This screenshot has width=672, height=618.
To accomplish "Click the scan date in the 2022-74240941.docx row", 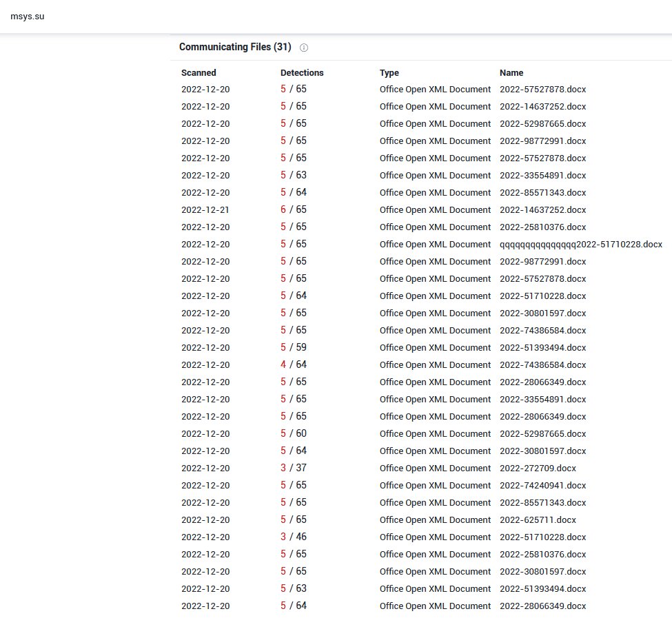I will (x=205, y=485).
